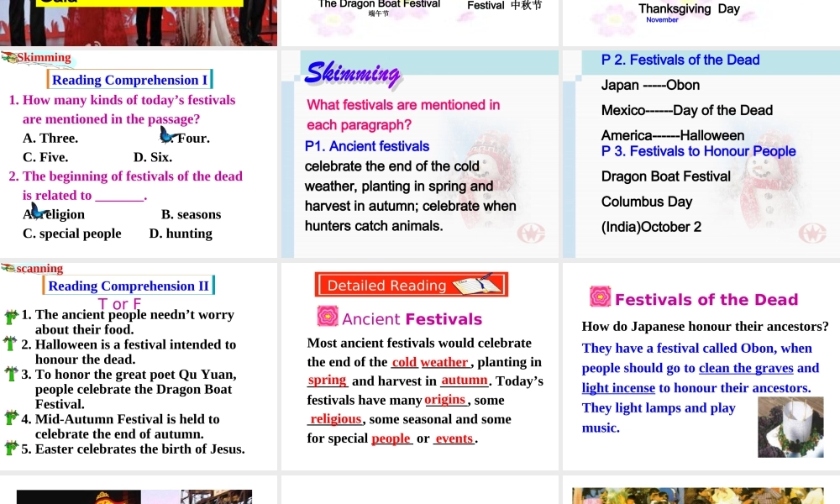
Task: Click the tree bullet for "4. Mid-Autumn Festival is held"
Action: click(11, 417)
